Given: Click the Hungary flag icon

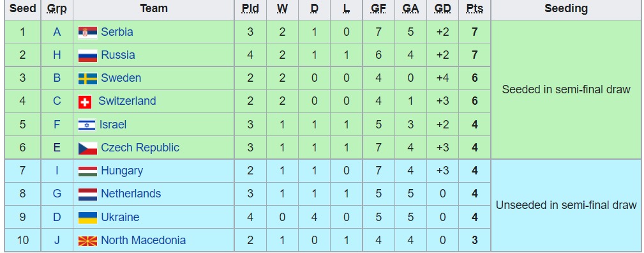Looking at the screenshot, I should 87,171.
